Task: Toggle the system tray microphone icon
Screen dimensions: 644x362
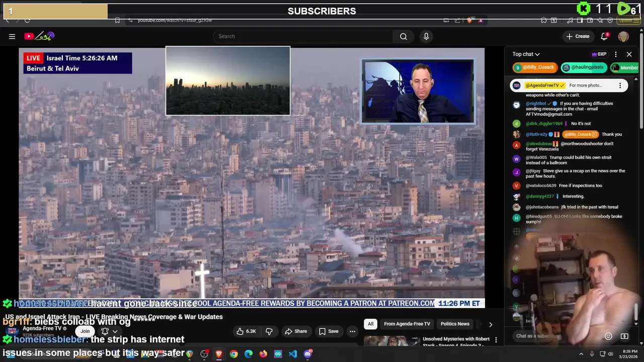Action: 592,354
